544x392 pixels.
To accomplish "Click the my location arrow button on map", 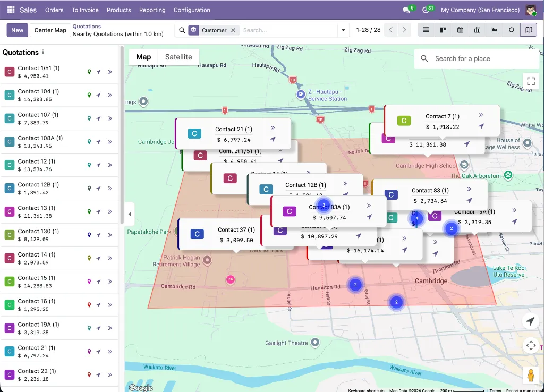I will [x=530, y=321].
